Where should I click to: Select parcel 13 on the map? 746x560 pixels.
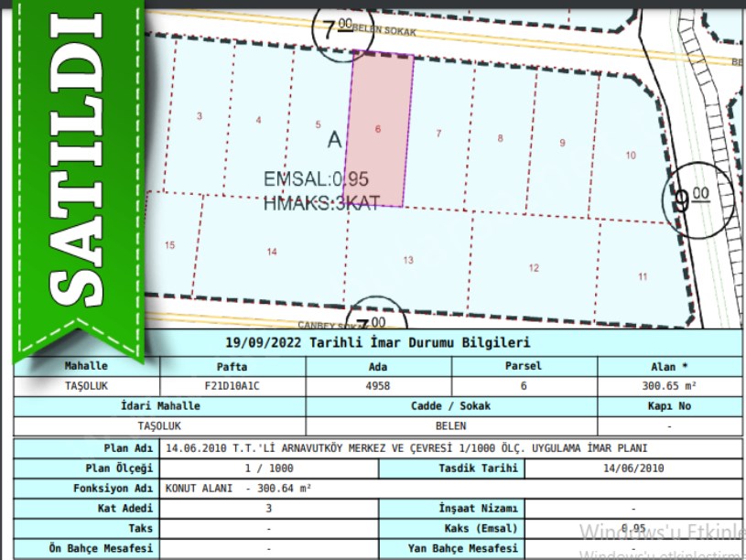coord(407,261)
